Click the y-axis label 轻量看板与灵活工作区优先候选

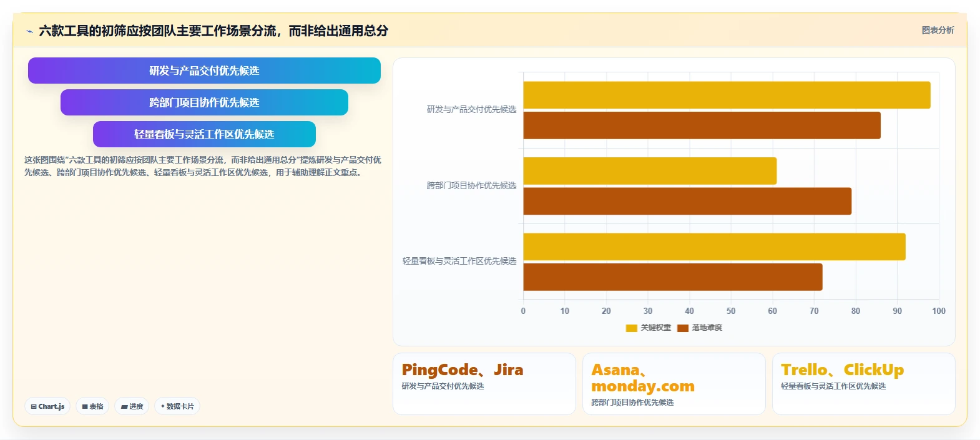click(x=459, y=261)
